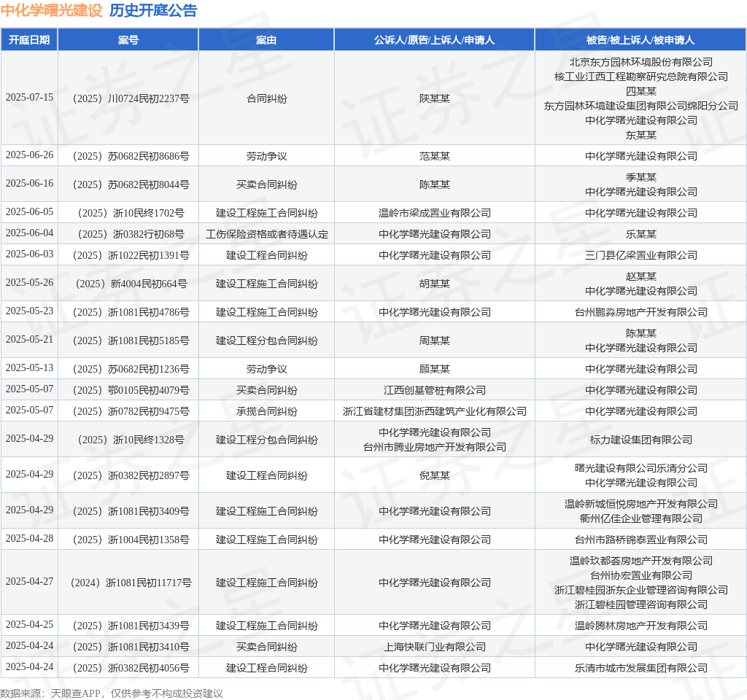Click date cell 2025-04-28

29,538
